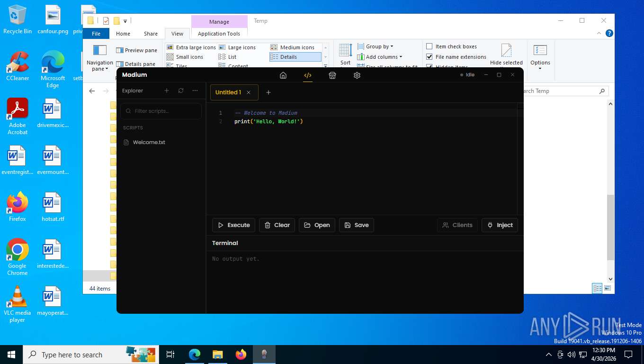Go back in File Explorer
The height and width of the screenshot is (364, 644).
tap(92, 91)
